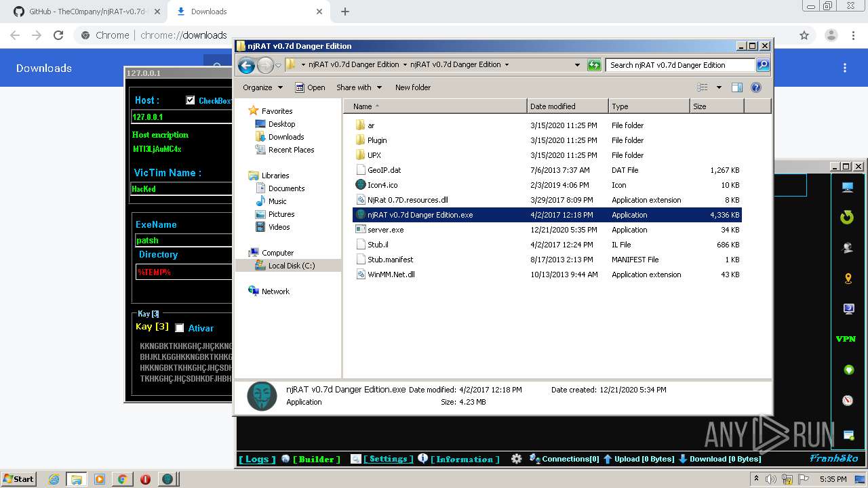The height and width of the screenshot is (488, 868).
Task: Select the UPX folder
Action: click(374, 155)
